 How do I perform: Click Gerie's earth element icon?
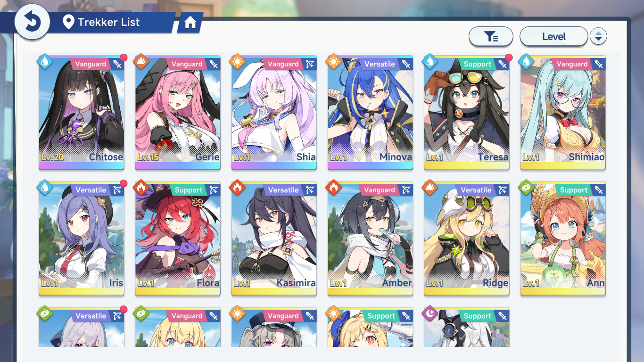[x=141, y=62]
